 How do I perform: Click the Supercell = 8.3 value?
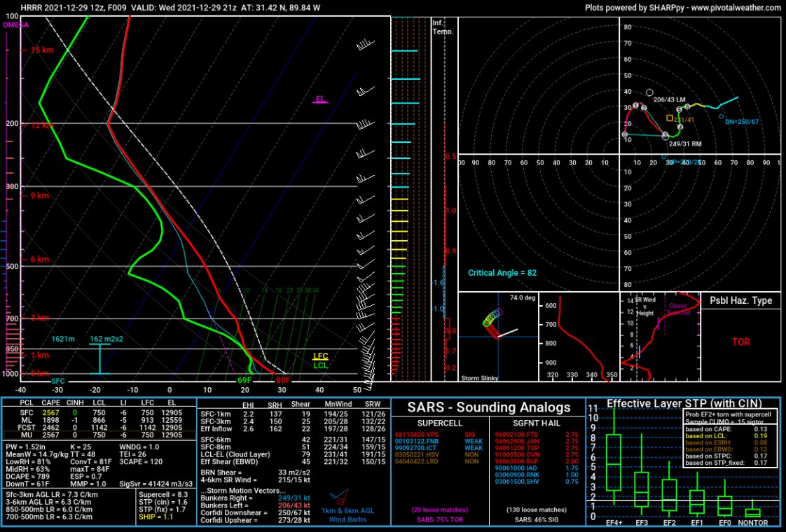[163, 495]
